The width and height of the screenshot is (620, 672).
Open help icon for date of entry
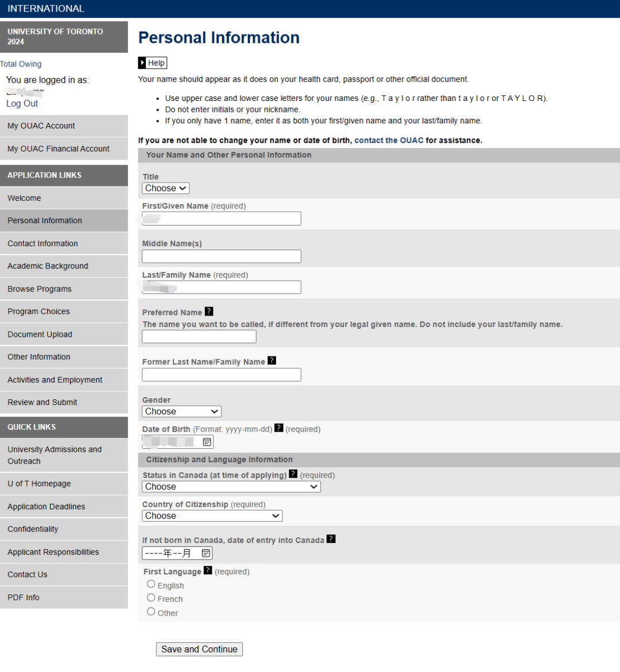pos(331,539)
